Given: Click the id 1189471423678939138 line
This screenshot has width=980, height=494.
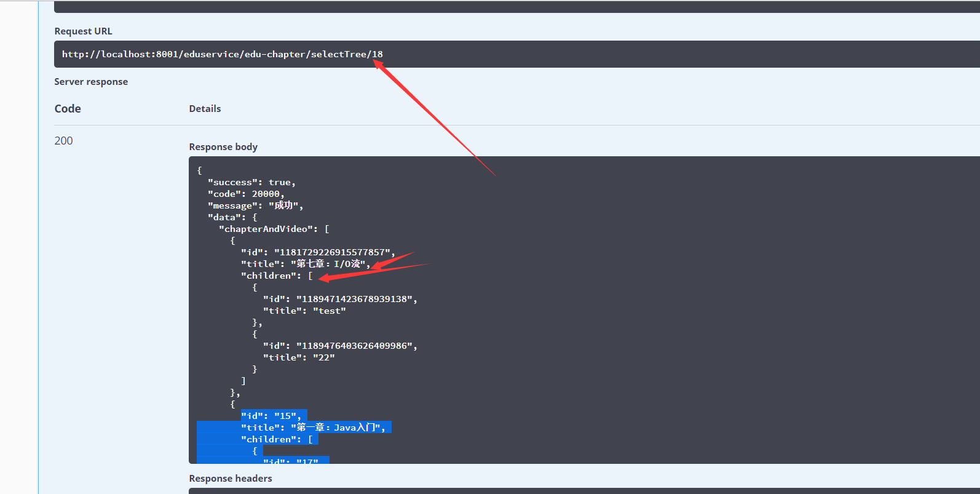Looking at the screenshot, I should [340, 299].
